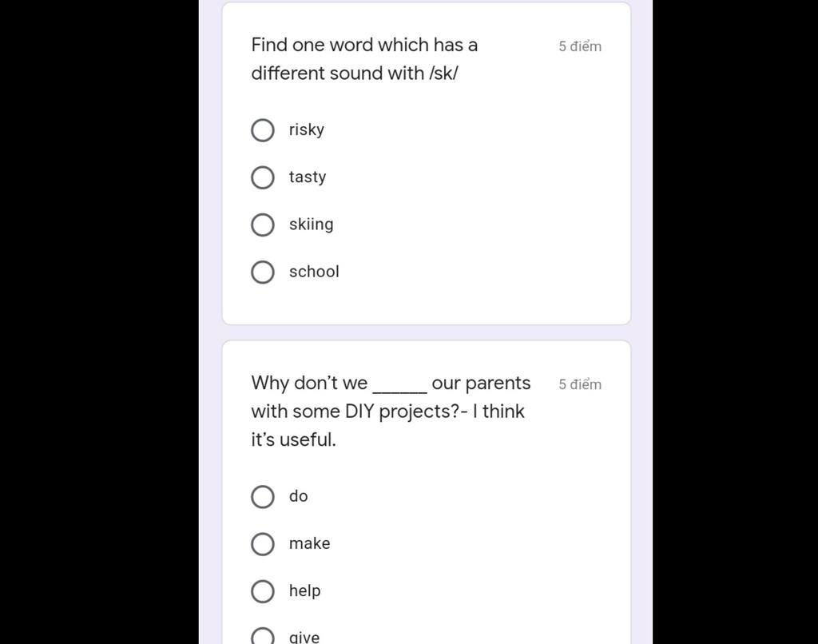
Task: Click the 'Why don't we' question text
Action: 391,411
